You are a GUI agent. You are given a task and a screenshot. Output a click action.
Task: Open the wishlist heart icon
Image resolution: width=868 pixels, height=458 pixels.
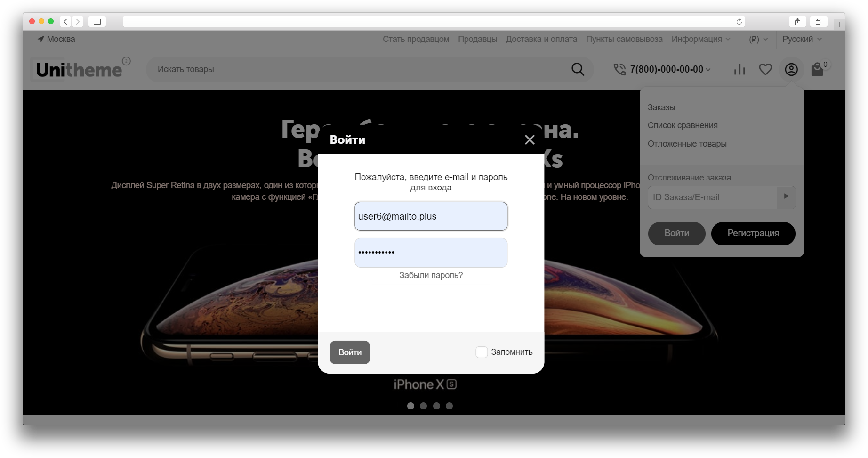[765, 69]
